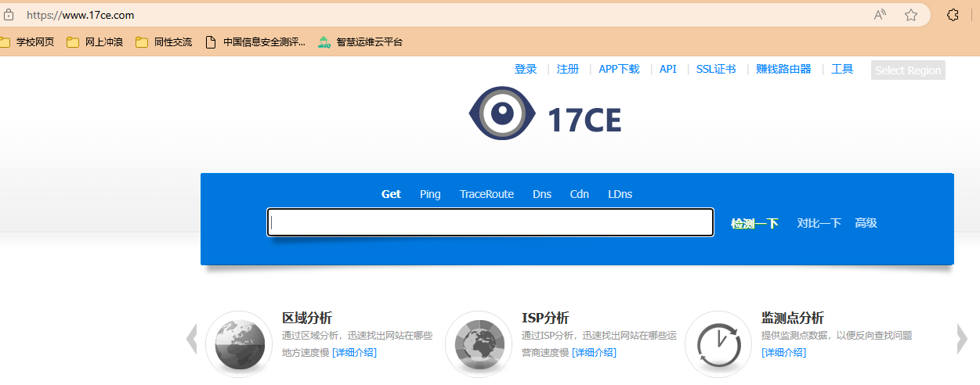The width and height of the screenshot is (980, 385).
Task: Click the 对比一下 compare button
Action: [x=819, y=223]
